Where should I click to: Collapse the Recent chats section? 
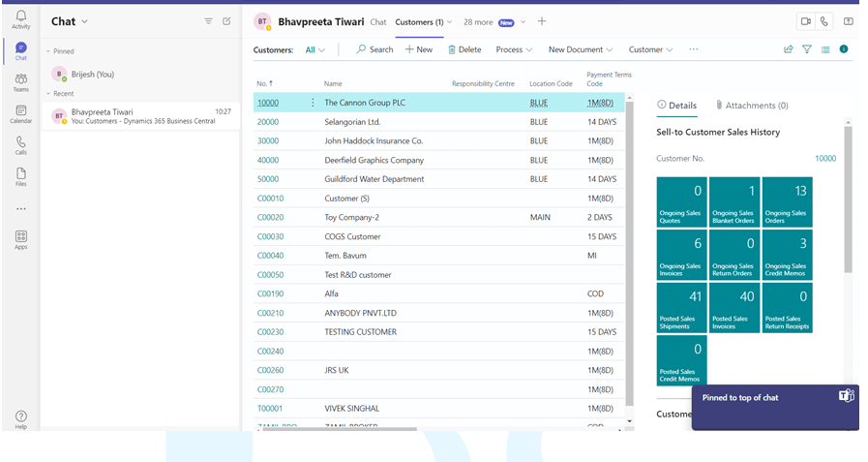48,94
